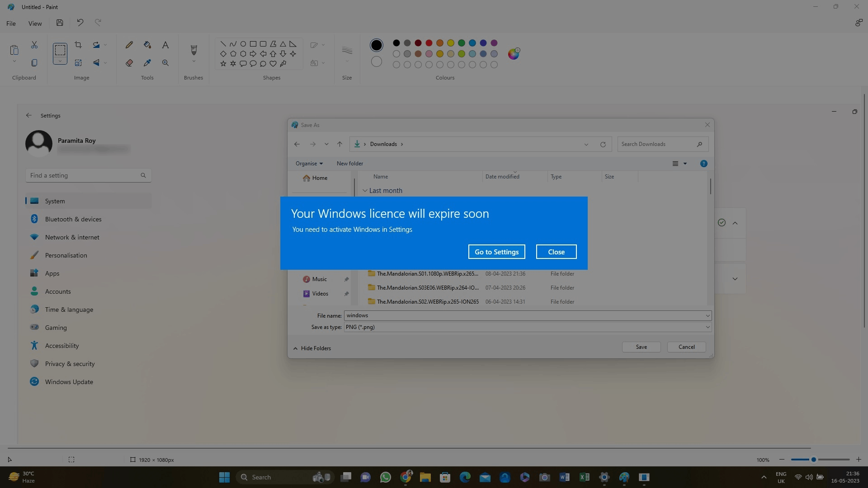Select the Magnifier tool
This screenshot has width=868, height=488.
click(165, 63)
